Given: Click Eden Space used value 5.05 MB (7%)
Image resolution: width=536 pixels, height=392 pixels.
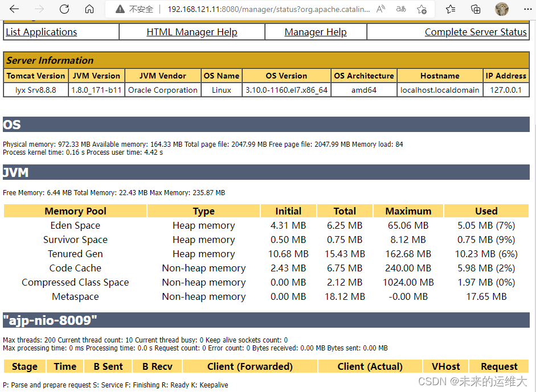Looking at the screenshot, I should 486,225.
